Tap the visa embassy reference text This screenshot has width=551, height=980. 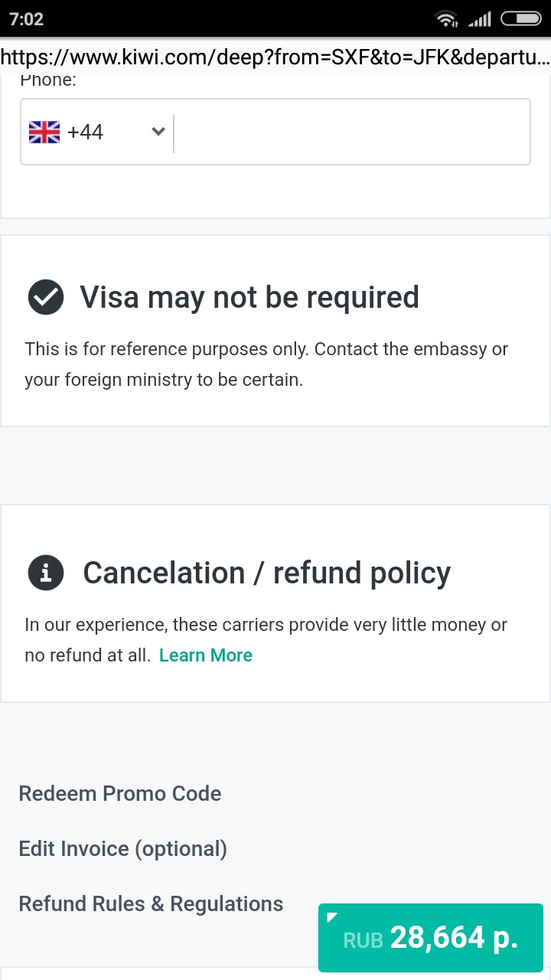266,364
